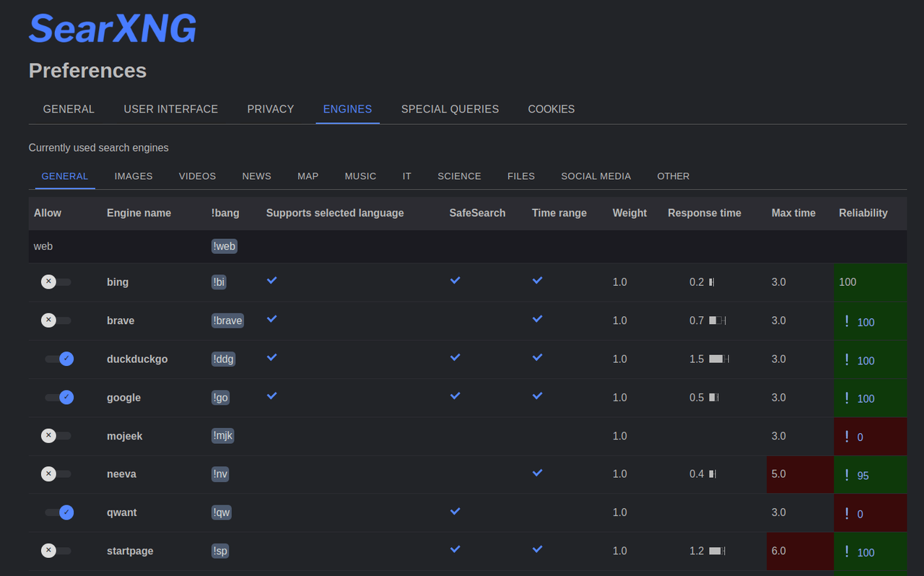Viewport: 924px width, 576px height.
Task: Click duckduckgo's response time bar
Action: pos(719,359)
